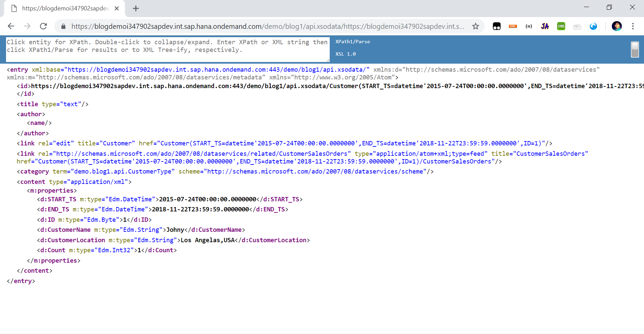The image size is (644, 334).
Task: Click the grey envelope extension icon
Action: pyautogui.click(x=577, y=26)
